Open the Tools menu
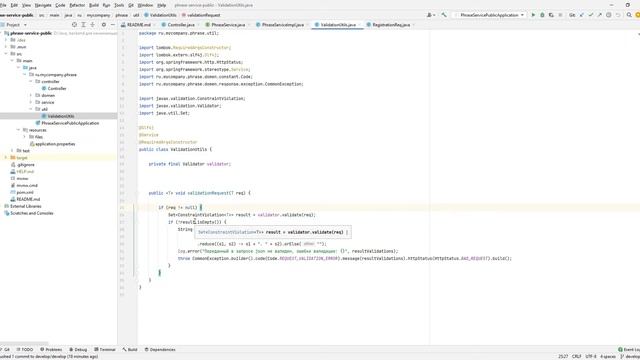 click(x=119, y=5)
